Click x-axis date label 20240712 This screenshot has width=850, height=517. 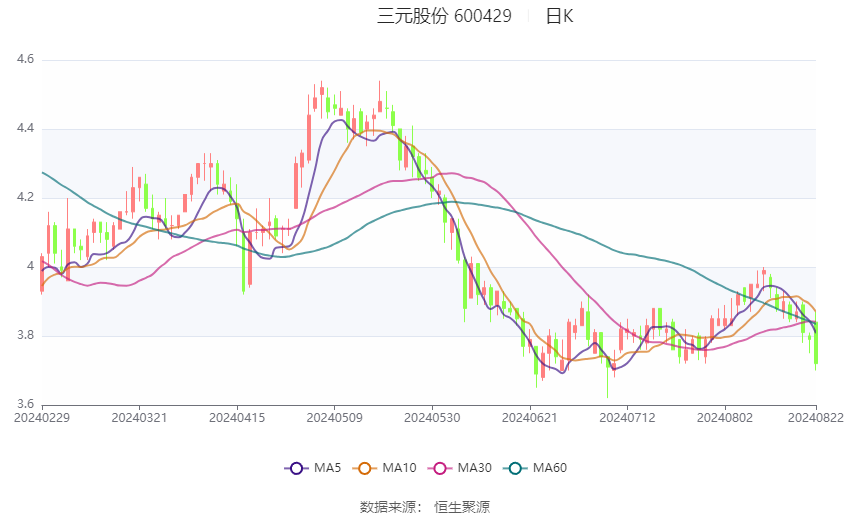click(627, 418)
